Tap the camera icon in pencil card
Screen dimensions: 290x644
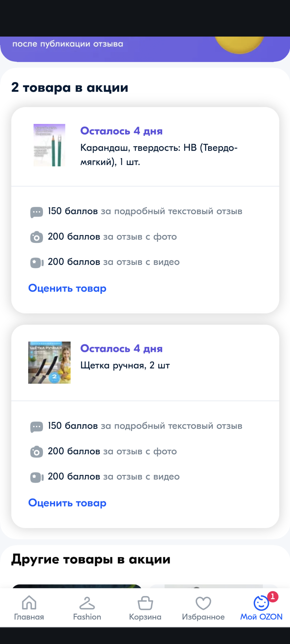pyautogui.click(x=37, y=237)
